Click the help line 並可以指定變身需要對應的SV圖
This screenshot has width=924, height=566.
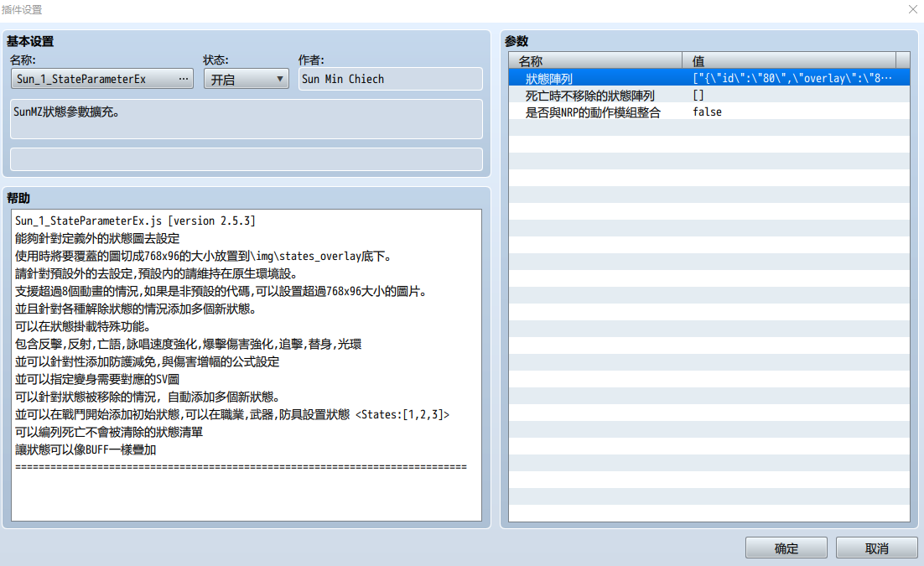point(97,379)
